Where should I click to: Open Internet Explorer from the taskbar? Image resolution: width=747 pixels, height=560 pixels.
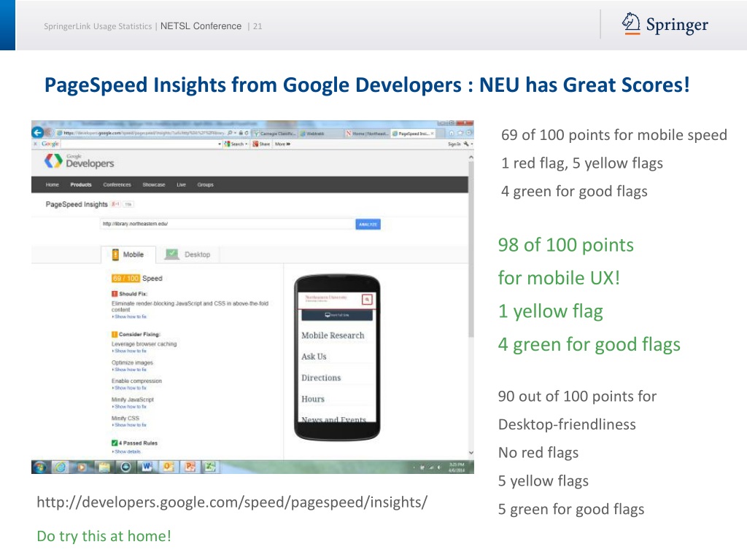(x=60, y=467)
